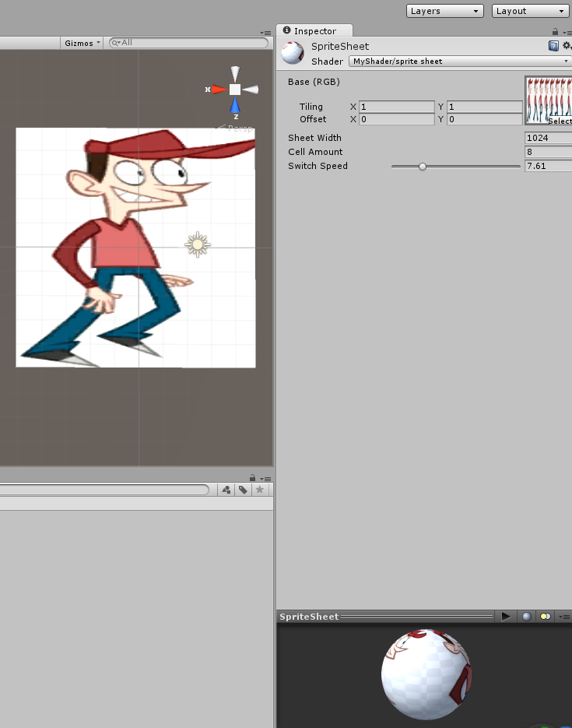Open the material help reference icon
The width and height of the screenshot is (572, 728).
553,45
